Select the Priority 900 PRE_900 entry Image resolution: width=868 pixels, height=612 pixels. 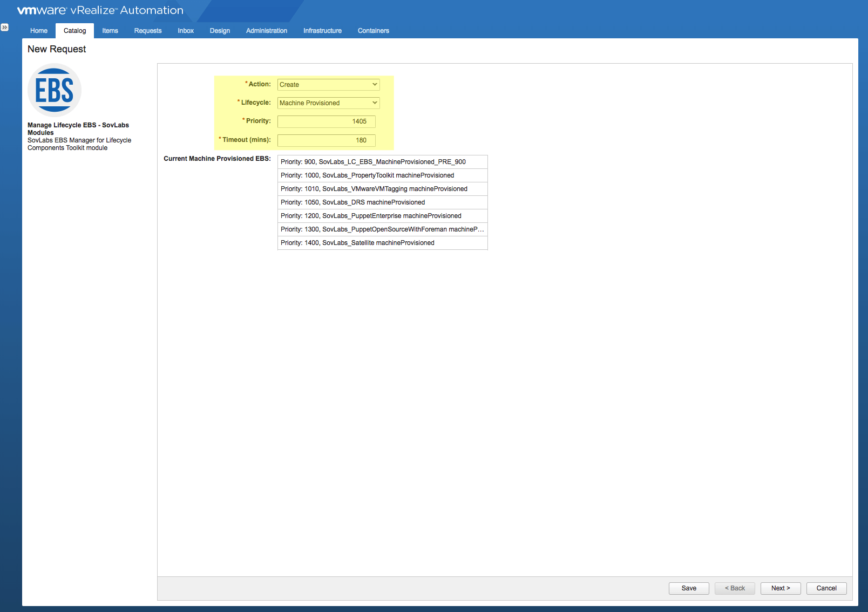coord(382,162)
